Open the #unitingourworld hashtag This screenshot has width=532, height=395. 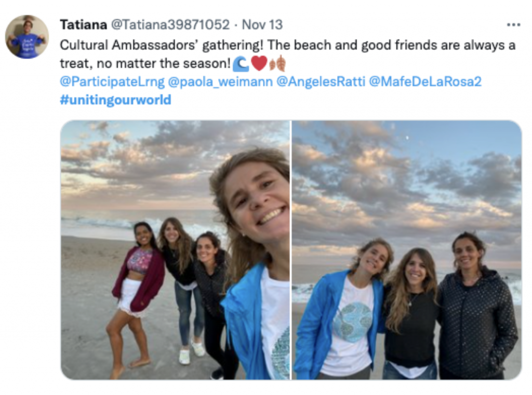[x=115, y=99]
